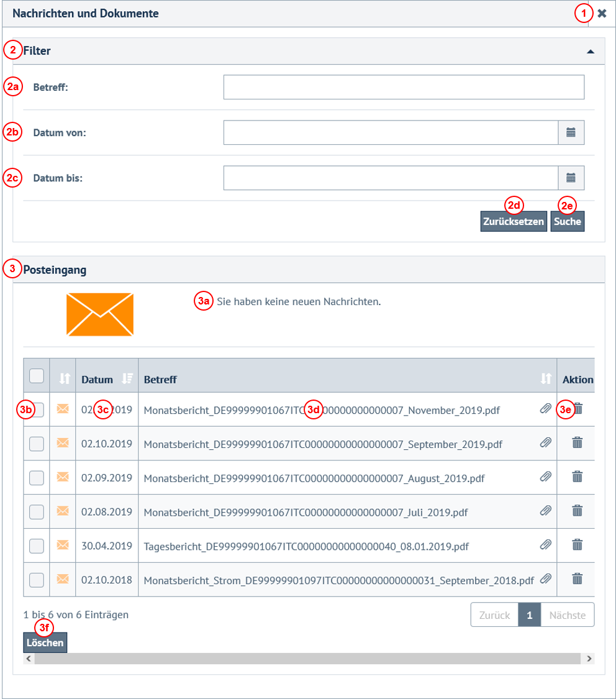This screenshot has height=699, width=616.
Task: Open the Datum von calendar picker
Action: 571,132
